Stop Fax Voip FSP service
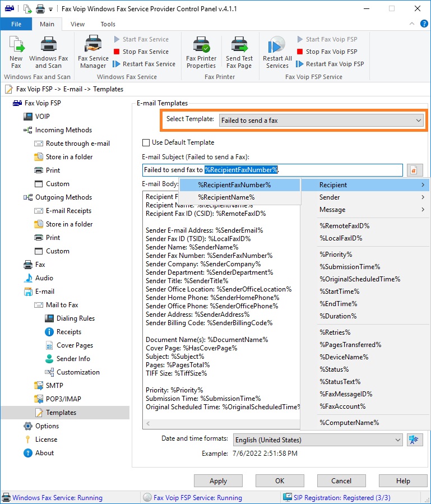This screenshot has width=431, height=504. pyautogui.click(x=327, y=52)
